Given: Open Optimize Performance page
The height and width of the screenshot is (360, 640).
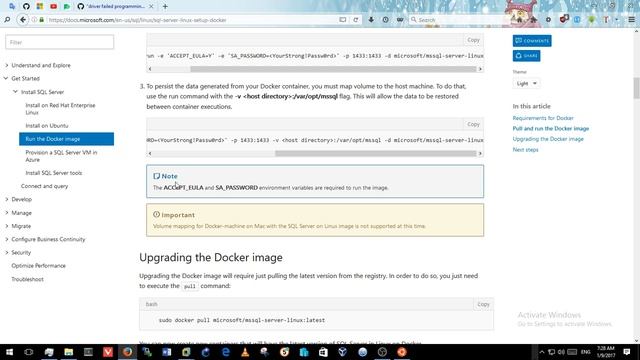Looking at the screenshot, I should click(38, 266).
